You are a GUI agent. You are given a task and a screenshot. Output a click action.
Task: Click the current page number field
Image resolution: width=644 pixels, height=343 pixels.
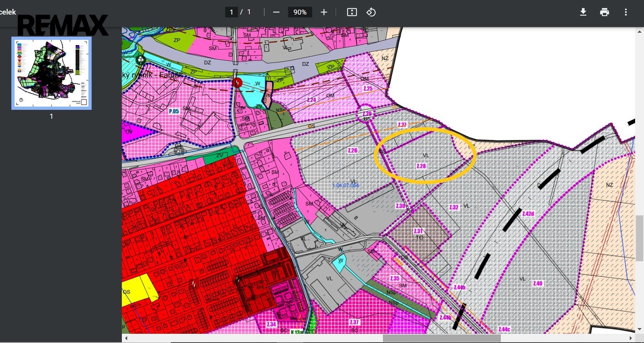[x=231, y=12]
